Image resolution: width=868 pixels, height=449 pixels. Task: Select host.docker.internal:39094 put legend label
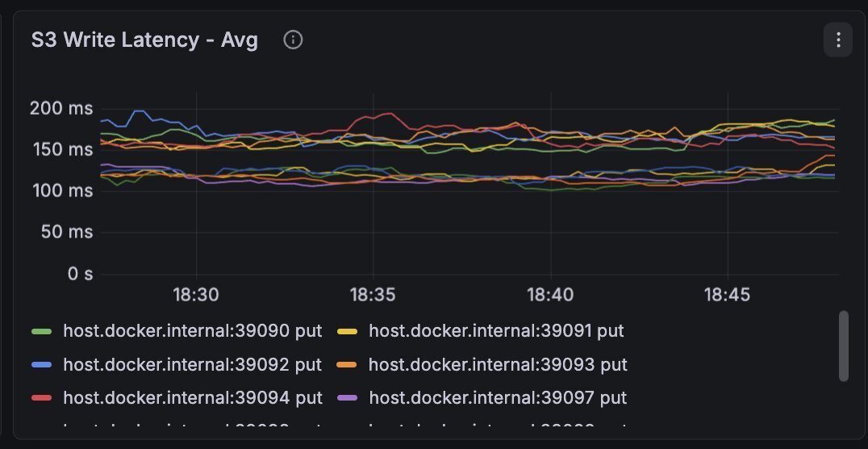tap(193, 397)
